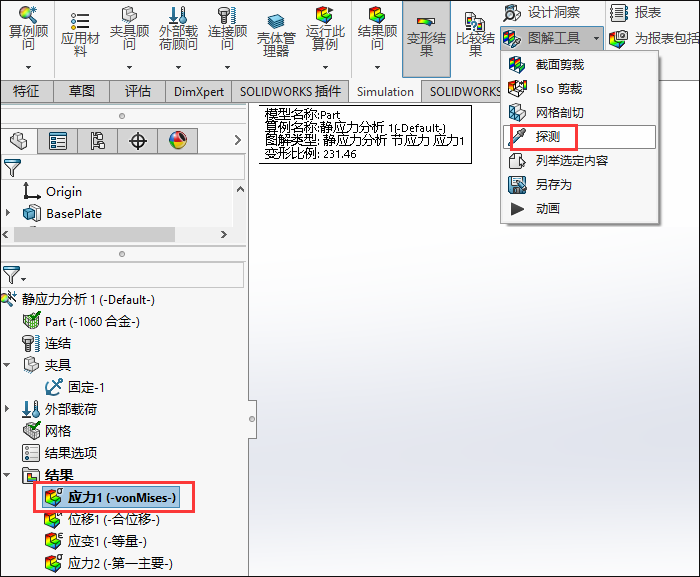Open the 外部载荷顾问 external loads advisor
This screenshot has width=700, height=577.
click(178, 29)
